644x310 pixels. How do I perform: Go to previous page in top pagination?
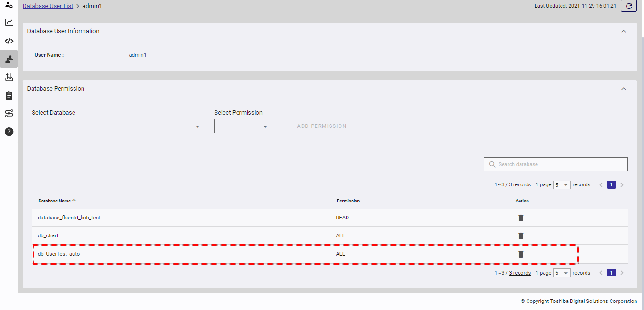601,185
